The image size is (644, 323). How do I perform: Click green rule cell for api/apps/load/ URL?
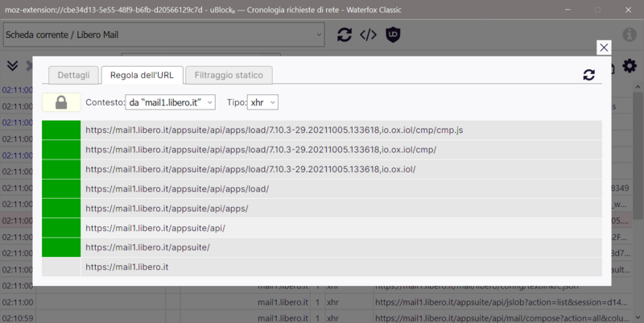[x=61, y=189]
